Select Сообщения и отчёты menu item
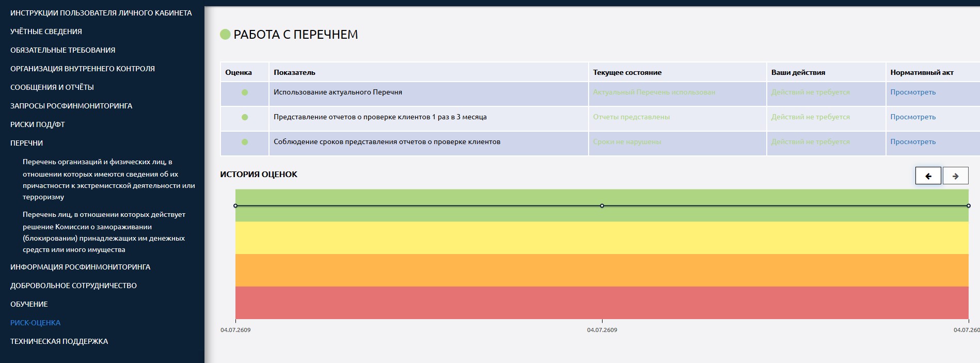Viewport: 980px width, 363px height. tap(52, 87)
